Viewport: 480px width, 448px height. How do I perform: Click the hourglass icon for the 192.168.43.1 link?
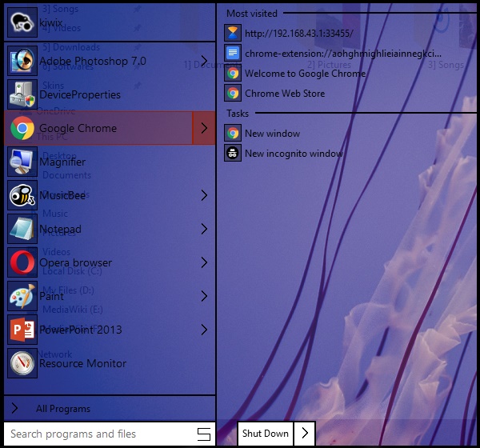(x=233, y=33)
